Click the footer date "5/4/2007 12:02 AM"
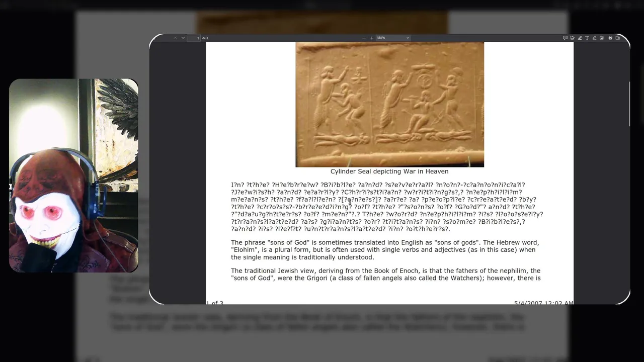This screenshot has height=362, width=644. coord(543,303)
